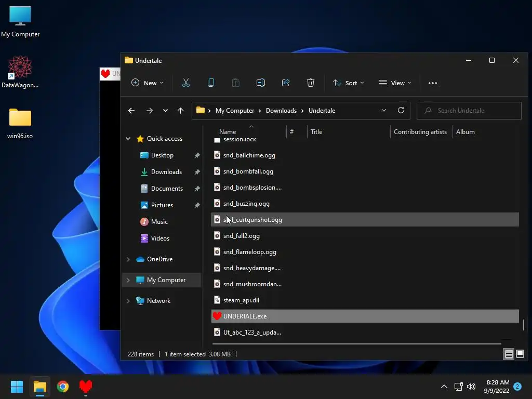
Task: Switch to large thumbnails view icon
Action: 520,354
